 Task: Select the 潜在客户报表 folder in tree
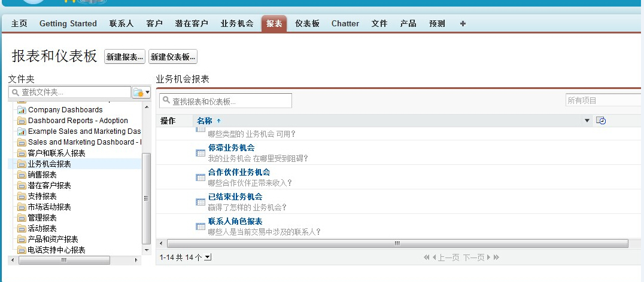click(x=49, y=185)
